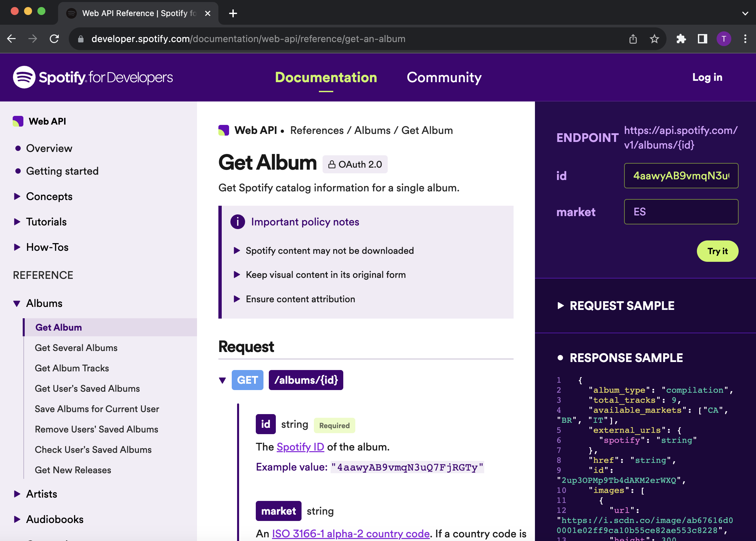
Task: Click the purple T profile avatar
Action: [x=724, y=39]
